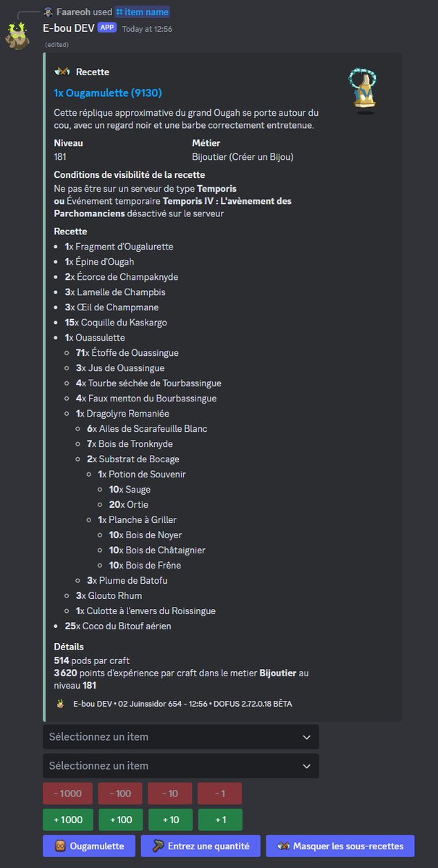The image size is (438, 868).
Task: Click the E-bou DEV username
Action: pos(69,27)
